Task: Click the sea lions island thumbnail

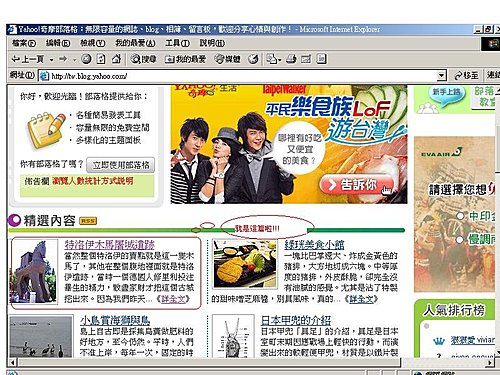Action: pos(40,337)
